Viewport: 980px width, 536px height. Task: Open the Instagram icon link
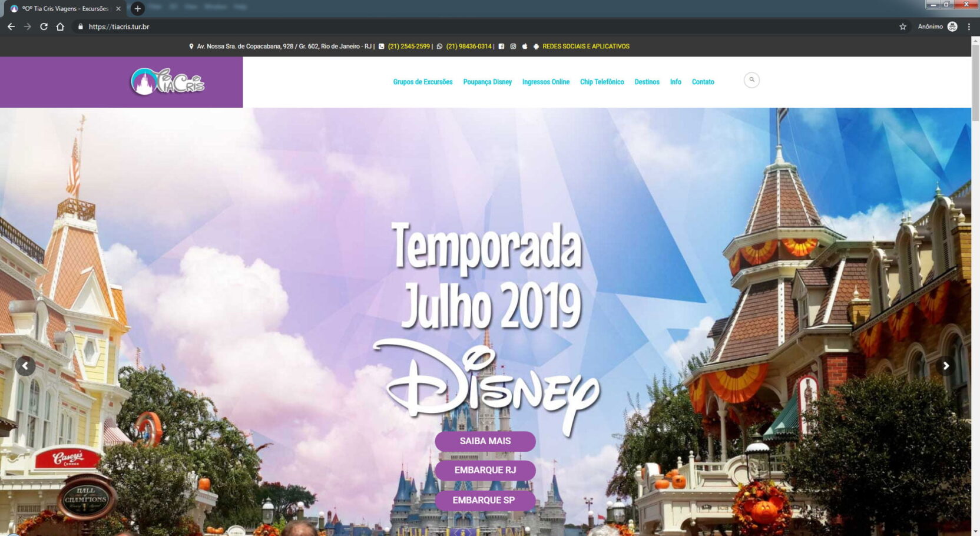tap(513, 47)
